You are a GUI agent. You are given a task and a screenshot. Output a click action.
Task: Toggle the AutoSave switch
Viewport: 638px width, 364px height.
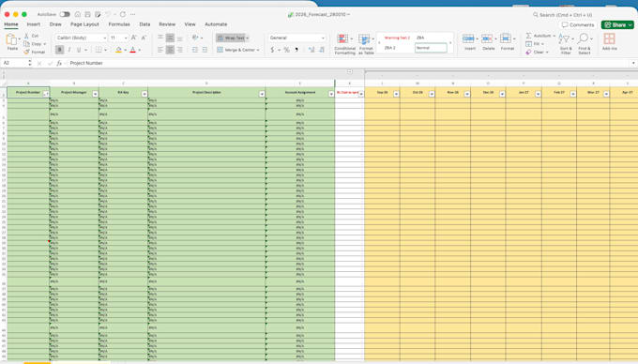[x=65, y=14]
